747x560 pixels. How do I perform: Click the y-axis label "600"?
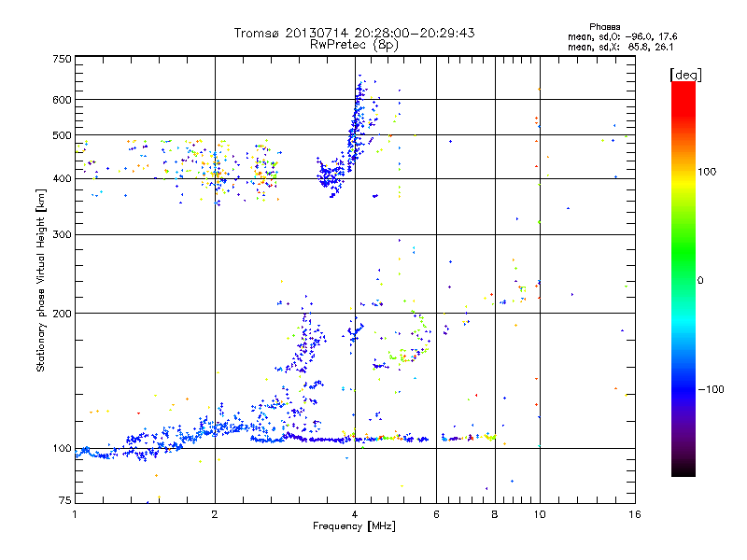point(62,100)
